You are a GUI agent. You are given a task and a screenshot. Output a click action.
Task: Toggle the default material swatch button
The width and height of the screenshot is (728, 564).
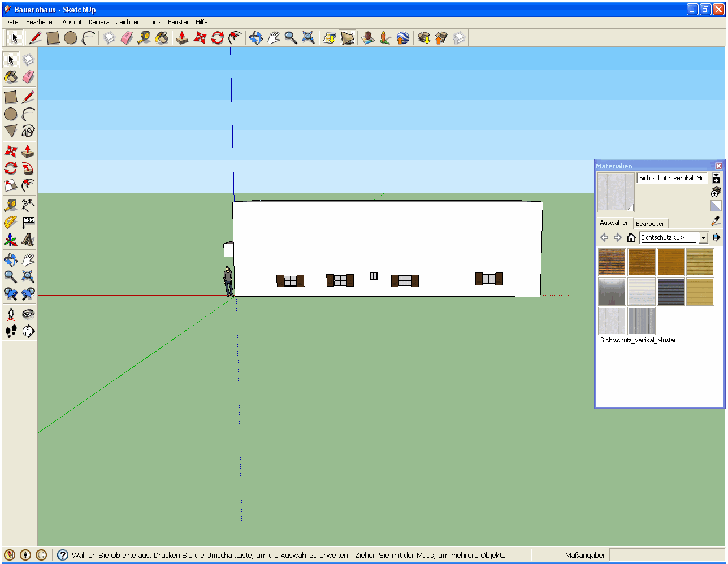click(x=716, y=206)
